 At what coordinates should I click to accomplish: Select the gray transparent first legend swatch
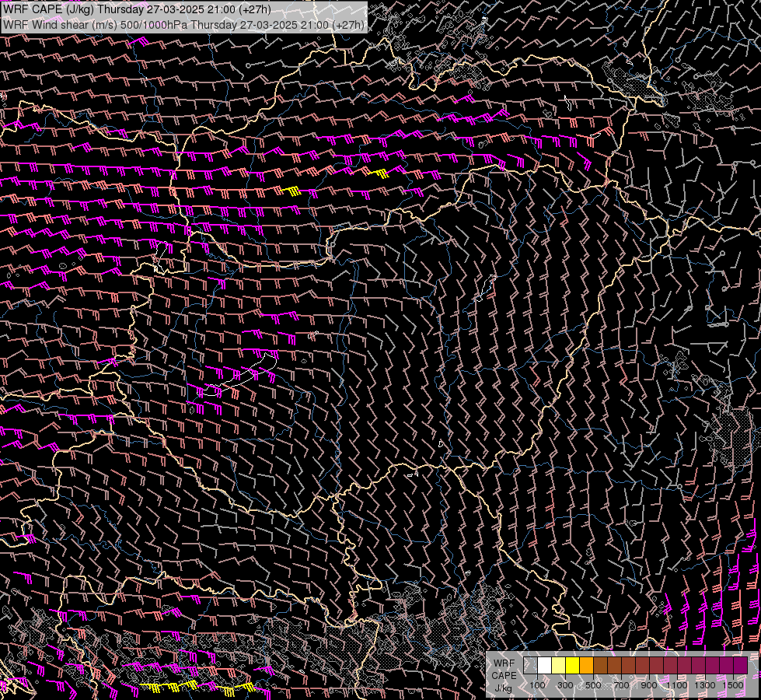tap(530, 666)
